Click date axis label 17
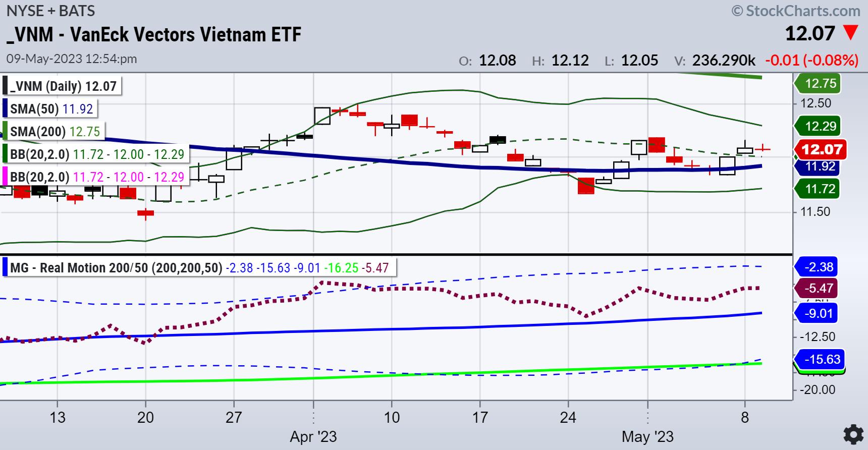The image size is (868, 450). (x=480, y=418)
